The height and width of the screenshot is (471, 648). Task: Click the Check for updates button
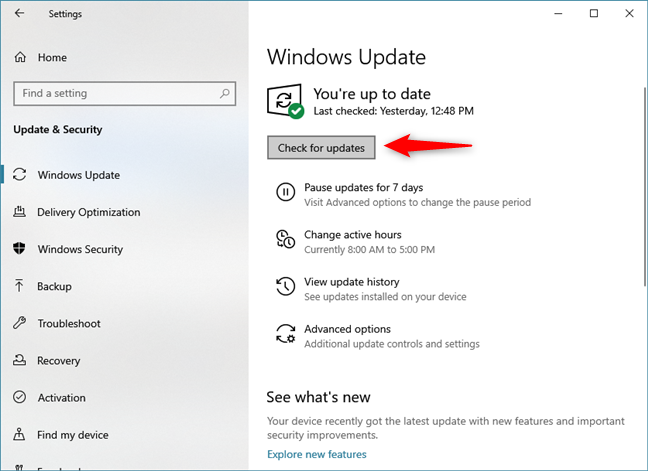321,147
